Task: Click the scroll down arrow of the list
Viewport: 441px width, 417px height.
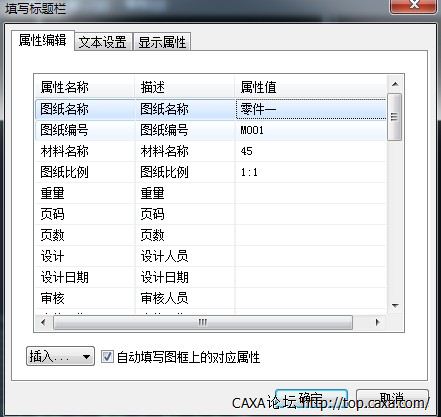Action: tap(395, 305)
